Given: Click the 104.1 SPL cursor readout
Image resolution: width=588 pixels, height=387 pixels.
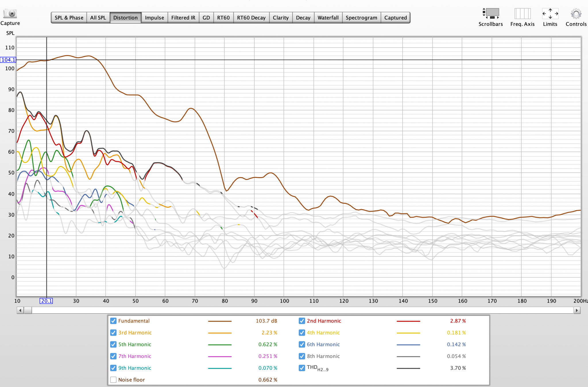Looking at the screenshot, I should pyautogui.click(x=8, y=60).
